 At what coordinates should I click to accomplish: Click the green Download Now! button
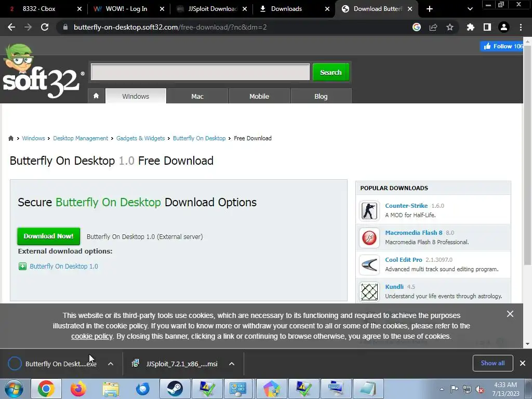[x=48, y=236]
